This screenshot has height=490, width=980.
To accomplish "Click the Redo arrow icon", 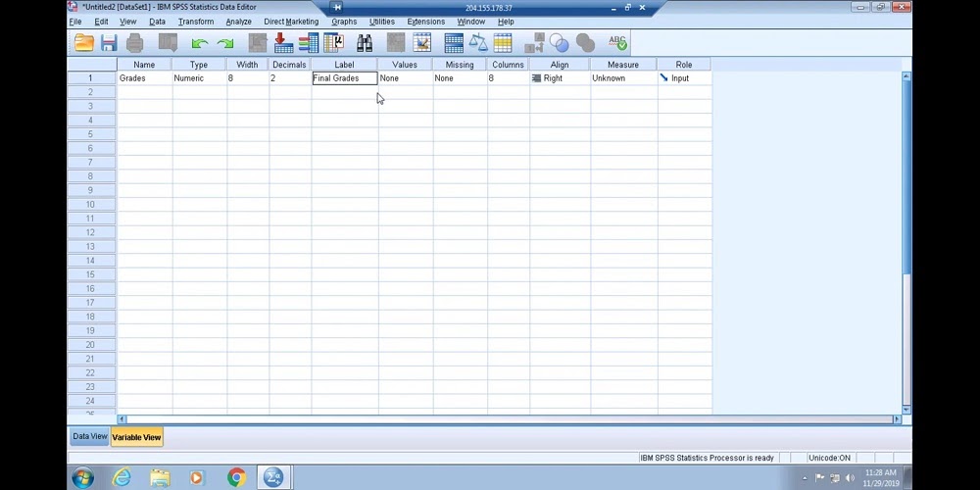I will pyautogui.click(x=225, y=43).
